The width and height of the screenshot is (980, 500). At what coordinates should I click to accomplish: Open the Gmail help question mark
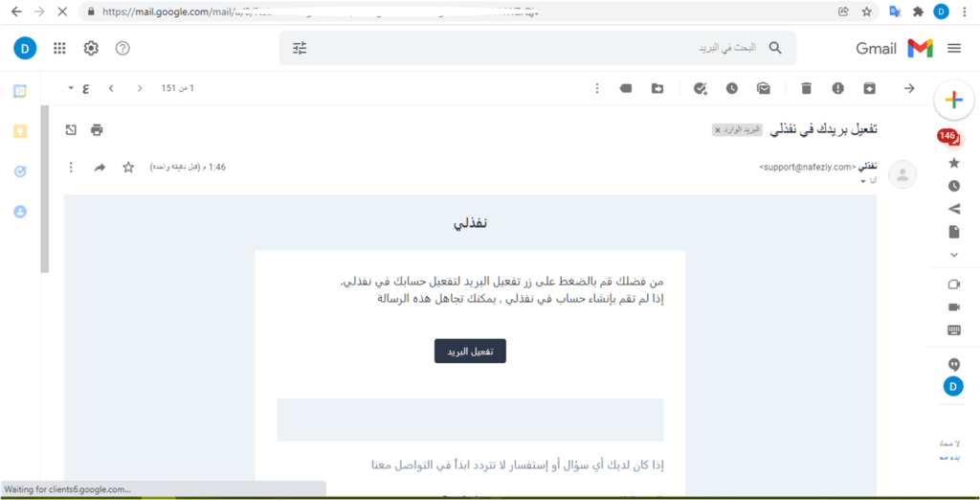123,48
